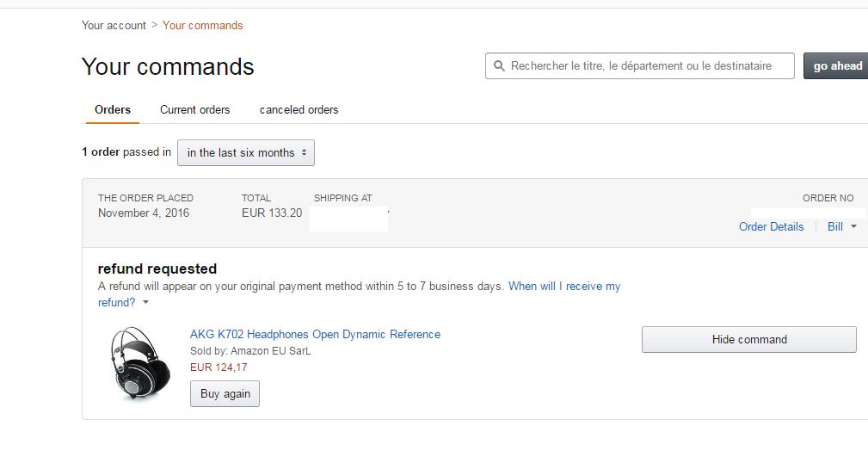Screen dimensions: 868x457
Task: Click the Buy again button
Action: click(225, 393)
